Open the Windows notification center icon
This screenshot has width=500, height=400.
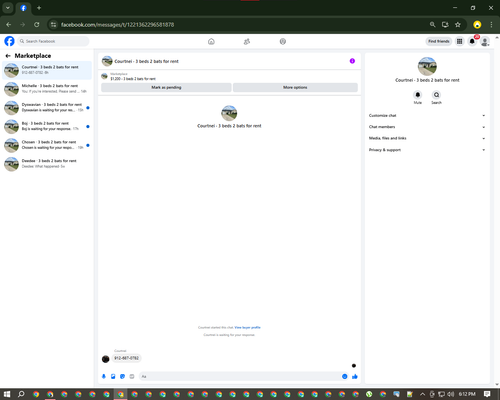pyautogui.click(x=487, y=394)
